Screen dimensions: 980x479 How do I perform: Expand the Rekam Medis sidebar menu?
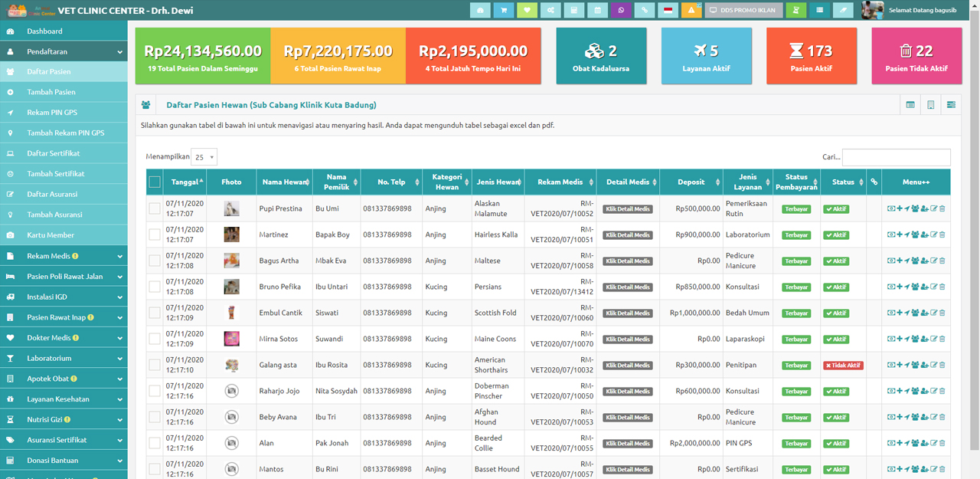tap(64, 256)
